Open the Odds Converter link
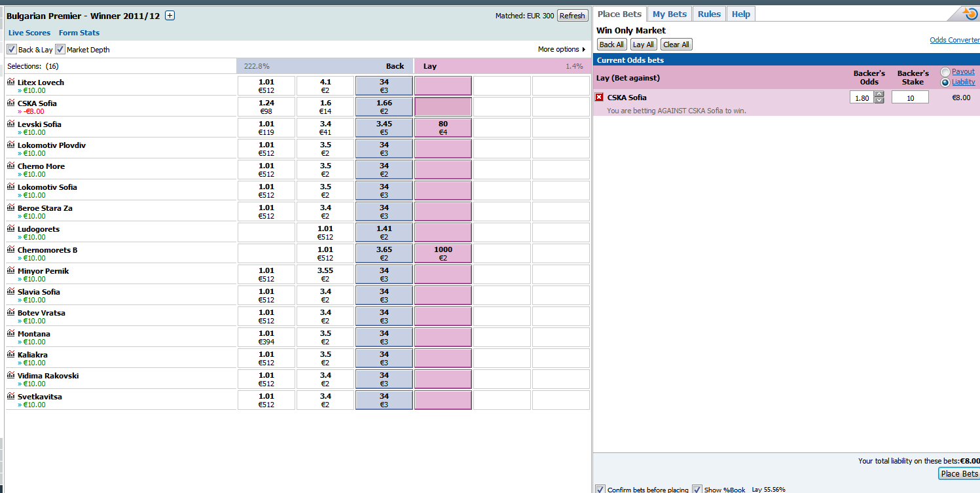980x493 pixels. (x=954, y=41)
